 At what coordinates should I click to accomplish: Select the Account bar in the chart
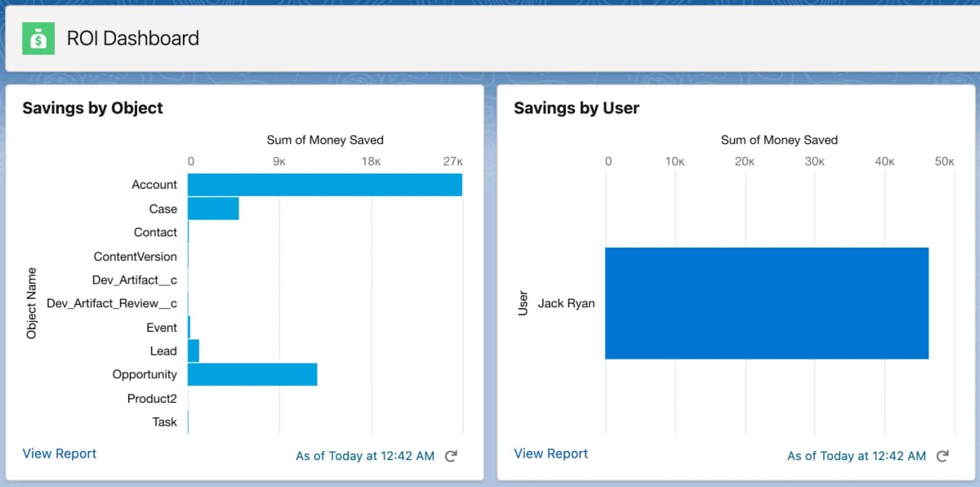click(x=324, y=185)
